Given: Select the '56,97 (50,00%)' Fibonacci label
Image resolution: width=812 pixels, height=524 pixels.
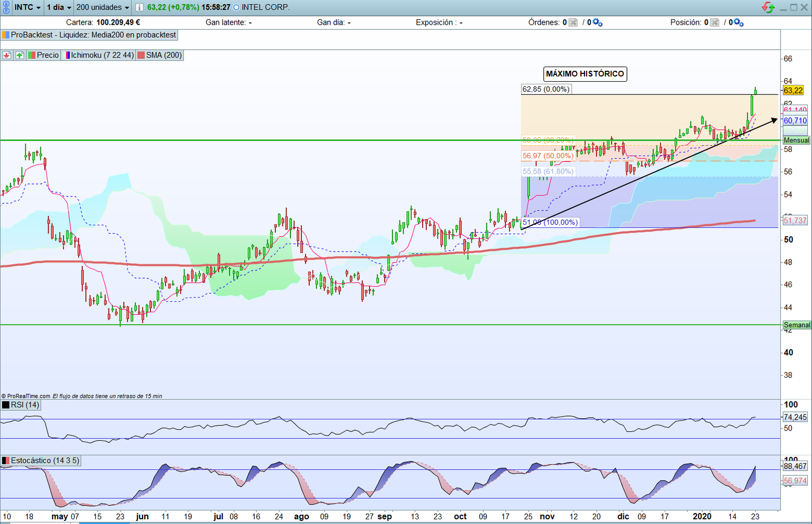Looking at the screenshot, I should tap(548, 156).
